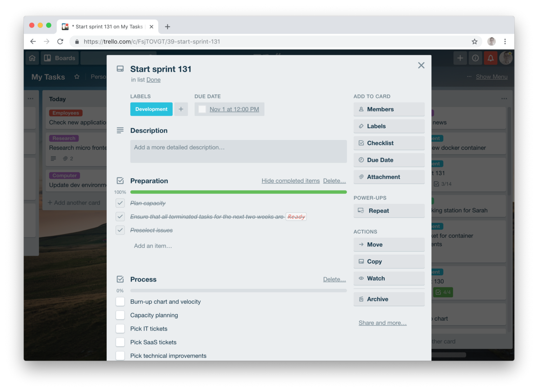The width and height of the screenshot is (538, 392).
Task: Delete the Process checklist
Action: [x=334, y=279]
